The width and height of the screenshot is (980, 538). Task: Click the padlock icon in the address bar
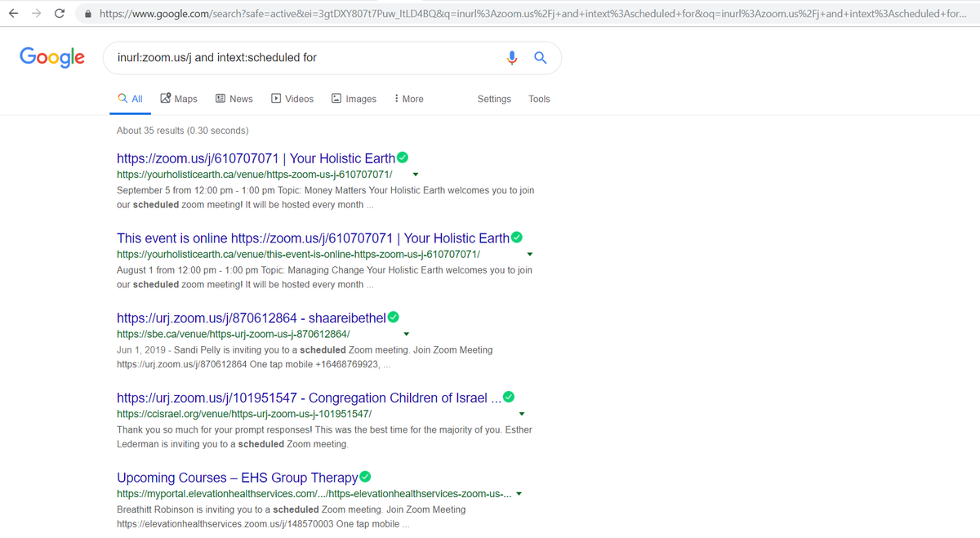(x=87, y=14)
